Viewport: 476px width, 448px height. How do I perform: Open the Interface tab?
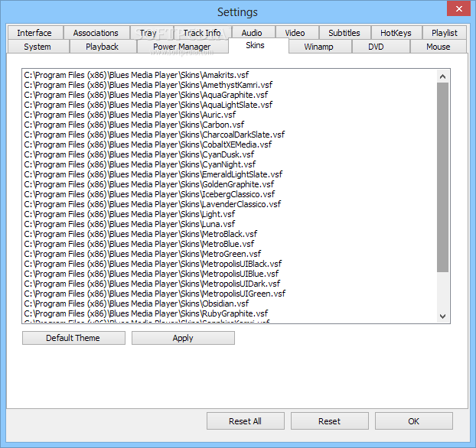pyautogui.click(x=35, y=33)
